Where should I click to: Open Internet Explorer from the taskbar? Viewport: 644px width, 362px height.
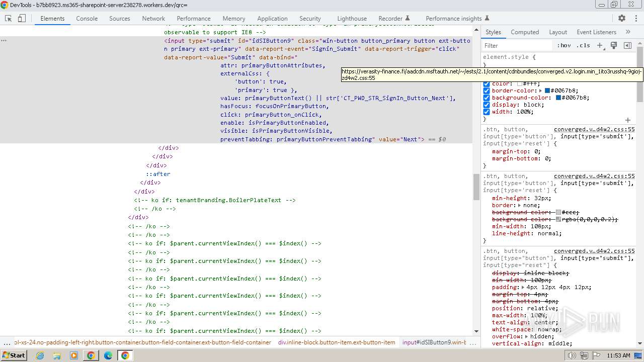click(x=40, y=355)
